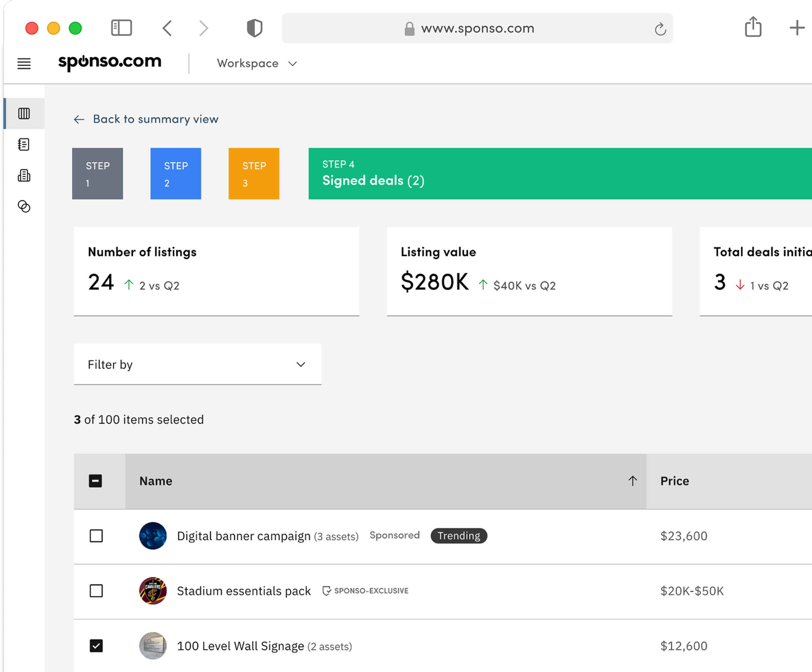Click the Trending badge

coord(458,536)
